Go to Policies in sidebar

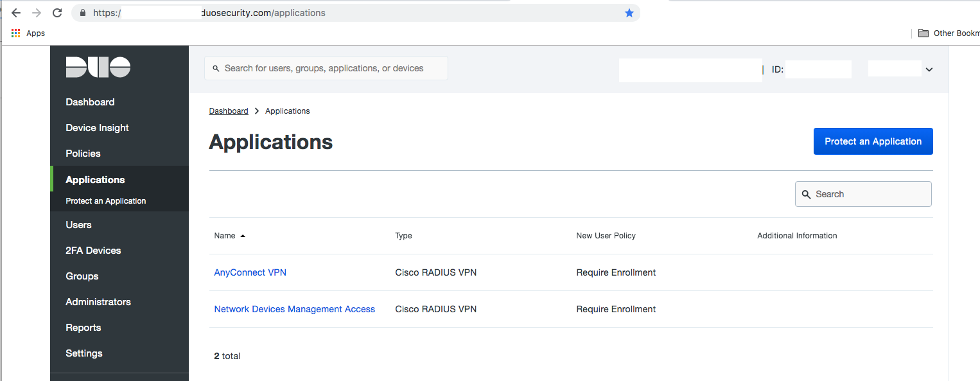[x=83, y=154]
